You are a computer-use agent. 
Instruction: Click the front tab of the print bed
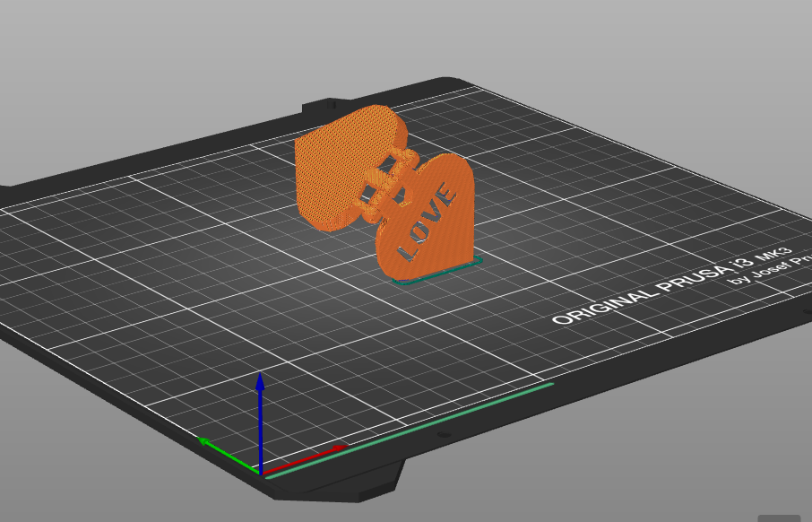click(x=337, y=482)
